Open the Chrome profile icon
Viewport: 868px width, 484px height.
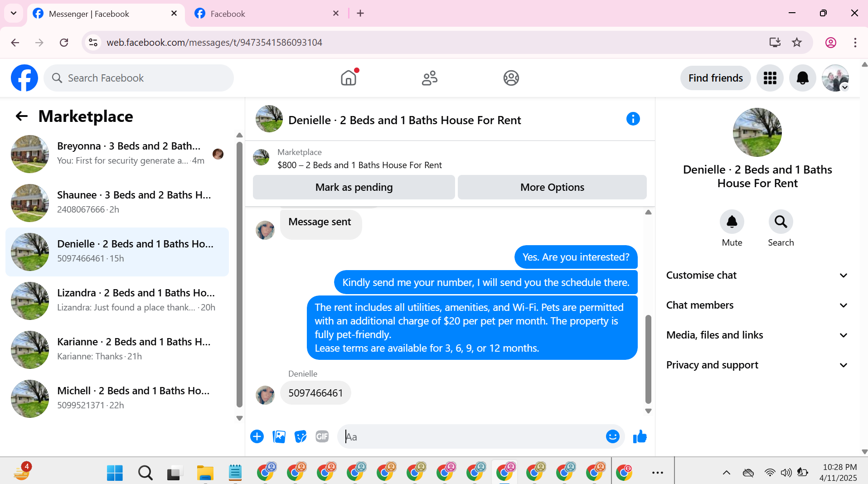[x=831, y=43]
